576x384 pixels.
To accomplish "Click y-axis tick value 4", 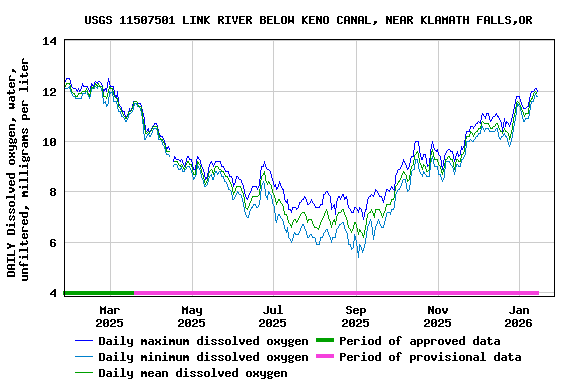I will point(53,293).
